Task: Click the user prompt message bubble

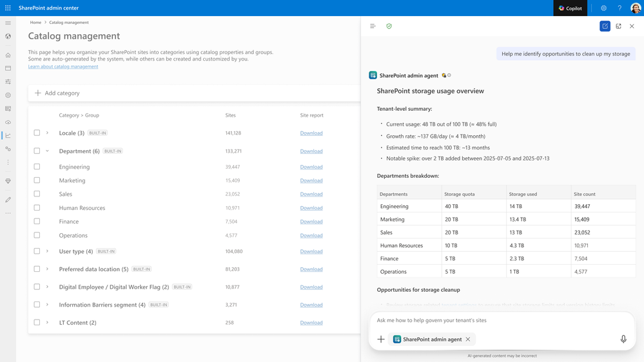Action: (x=565, y=53)
